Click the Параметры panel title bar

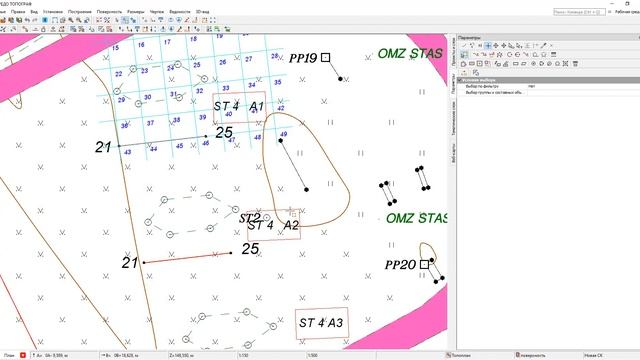548,38
